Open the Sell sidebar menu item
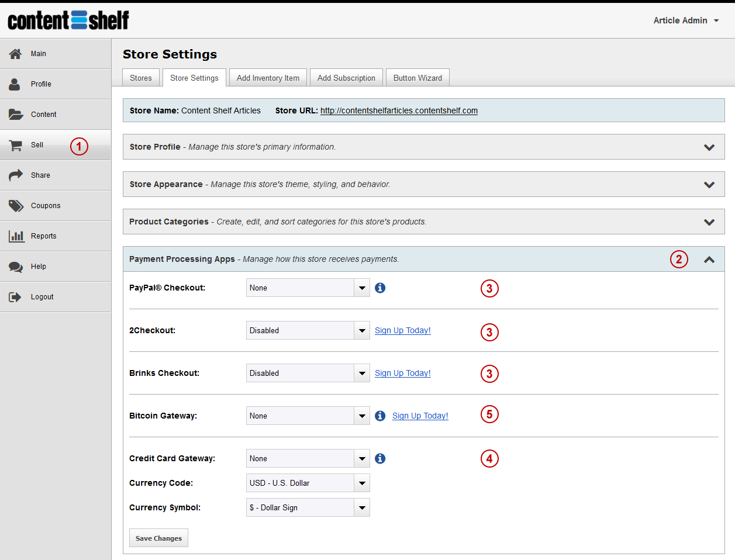The width and height of the screenshot is (735, 560). point(56,145)
